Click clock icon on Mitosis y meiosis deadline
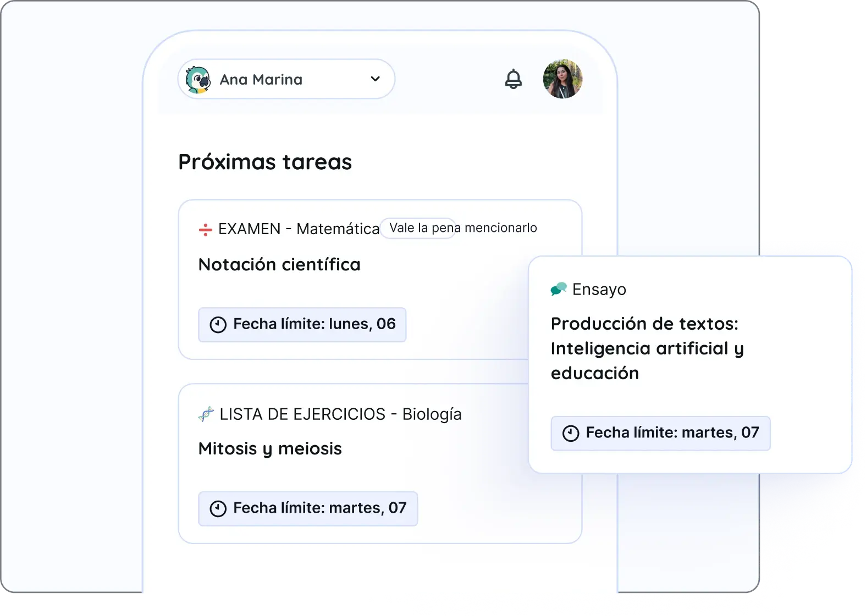Image resolution: width=866 pixels, height=616 pixels. coord(218,509)
